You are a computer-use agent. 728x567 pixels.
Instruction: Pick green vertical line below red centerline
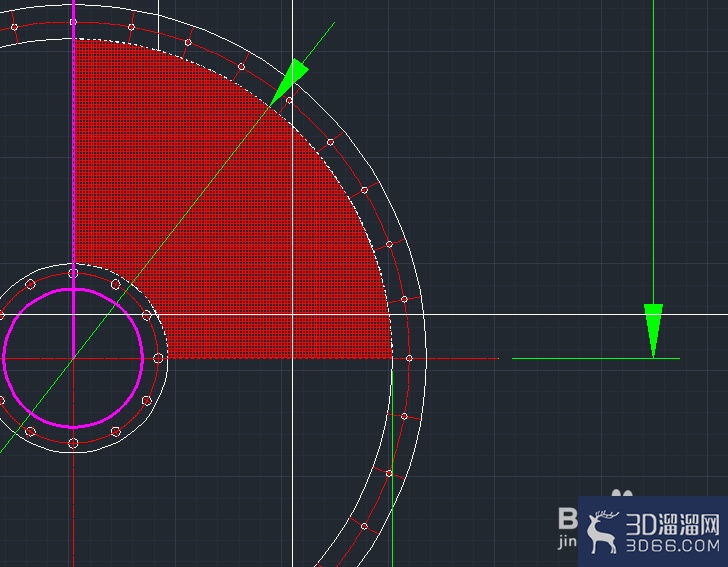coord(392,464)
